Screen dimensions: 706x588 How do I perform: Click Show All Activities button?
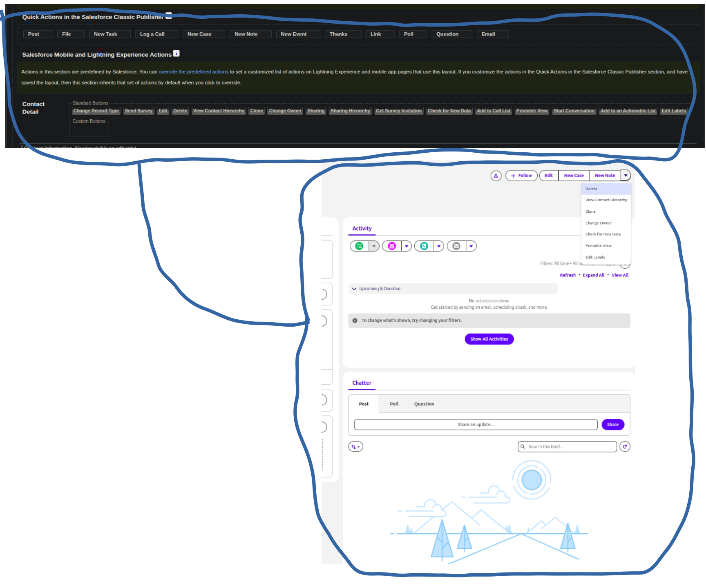click(489, 339)
